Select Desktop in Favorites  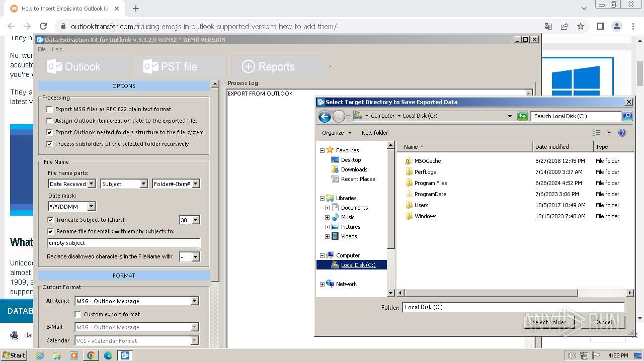(351, 160)
